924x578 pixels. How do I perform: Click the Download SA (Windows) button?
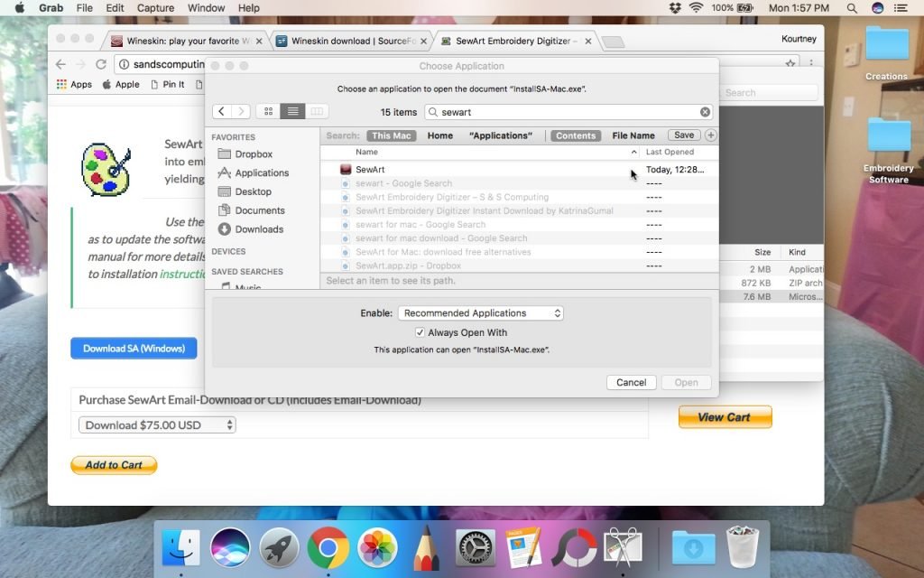pyautogui.click(x=134, y=348)
